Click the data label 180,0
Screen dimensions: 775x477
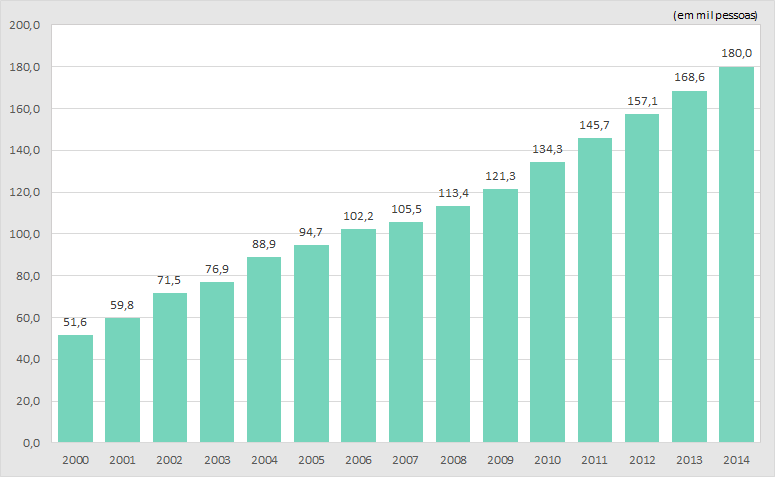point(736,53)
